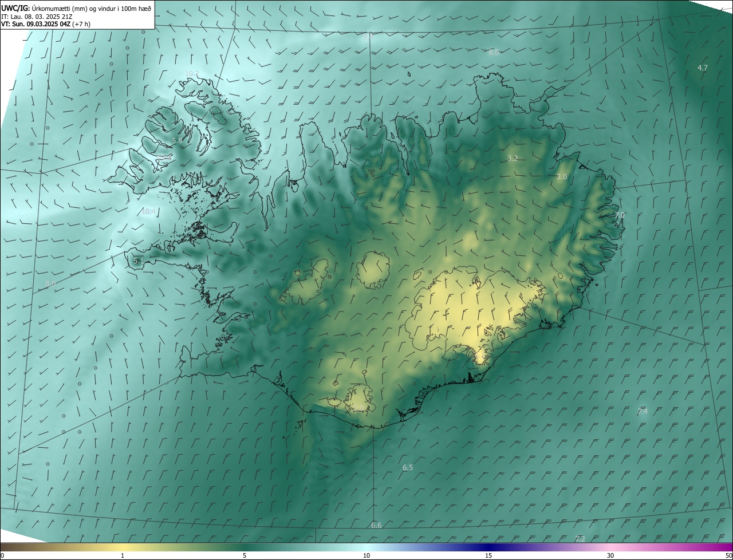Click the color scale tick label 5
The height and width of the screenshot is (560, 733).
[x=245, y=555]
